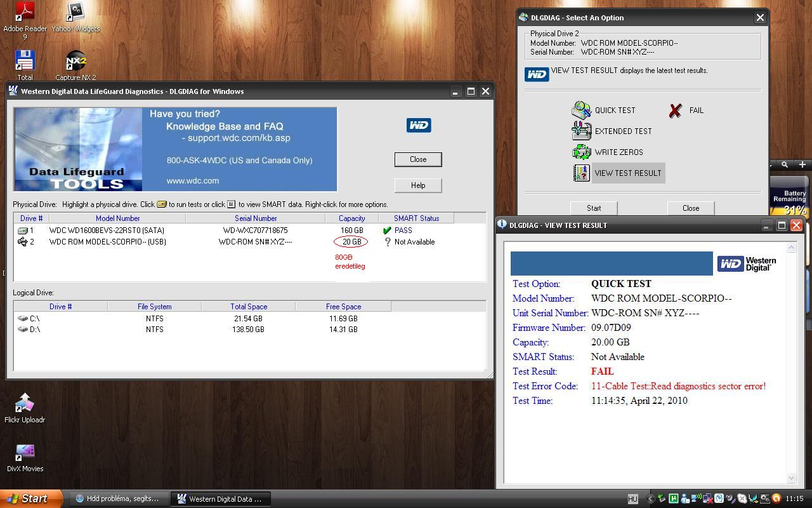Click the green PASS checkmark icon
This screenshot has width=812, height=508.
[387, 231]
